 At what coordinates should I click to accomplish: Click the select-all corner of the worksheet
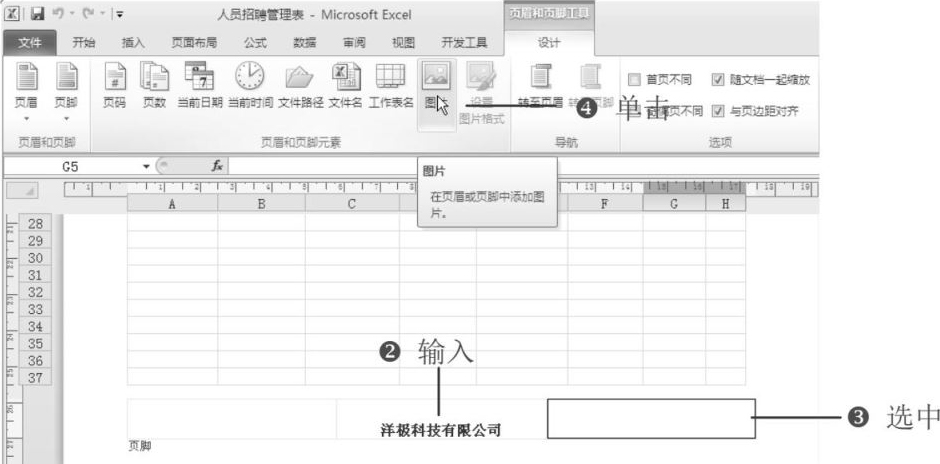[24, 192]
